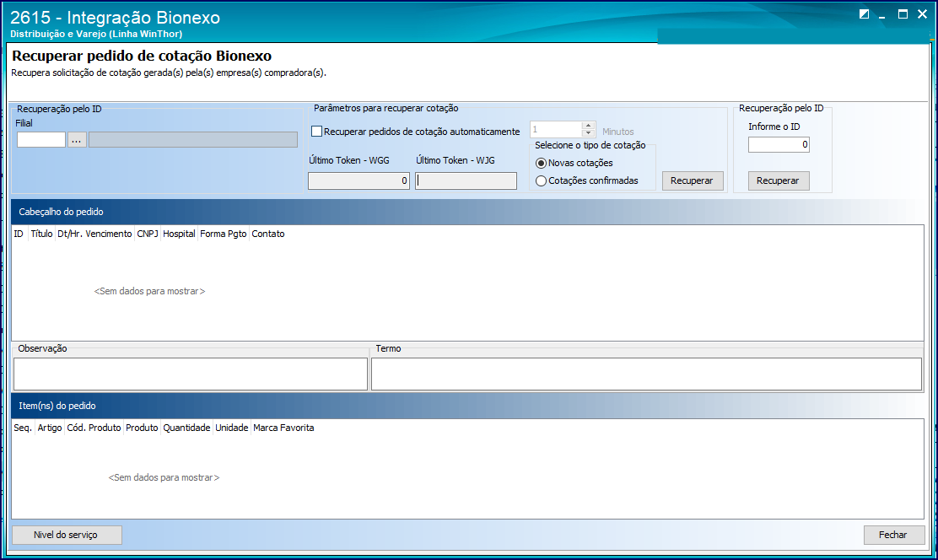Click the Artigo column header
Image resolution: width=938 pixels, height=560 pixels.
[x=50, y=428]
